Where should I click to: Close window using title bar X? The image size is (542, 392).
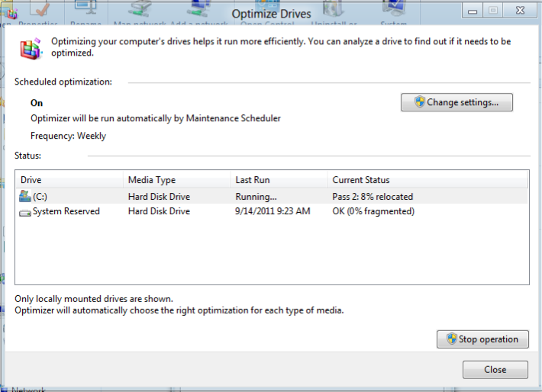pyautogui.click(x=518, y=10)
